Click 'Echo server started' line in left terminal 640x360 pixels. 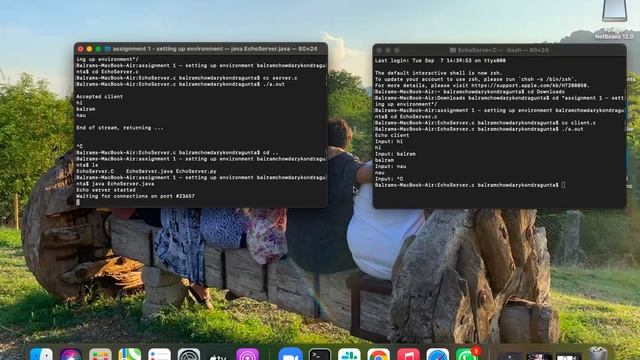tap(106, 190)
